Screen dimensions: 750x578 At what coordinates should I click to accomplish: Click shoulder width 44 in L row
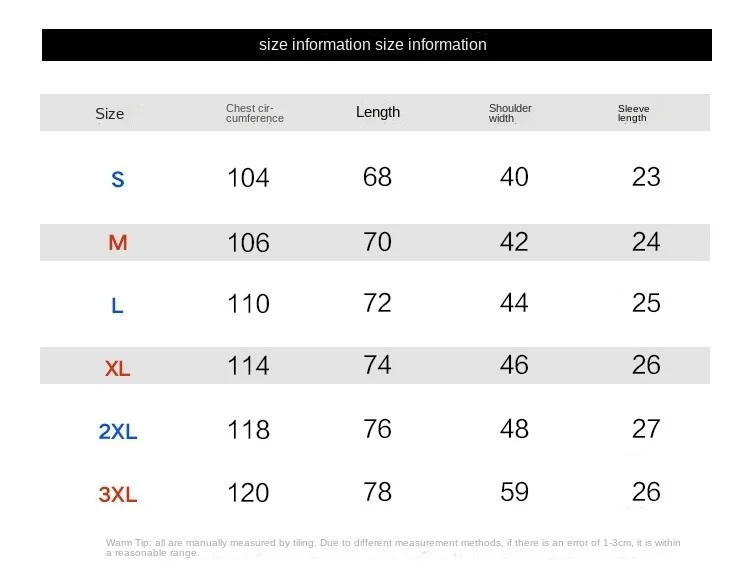(x=514, y=303)
